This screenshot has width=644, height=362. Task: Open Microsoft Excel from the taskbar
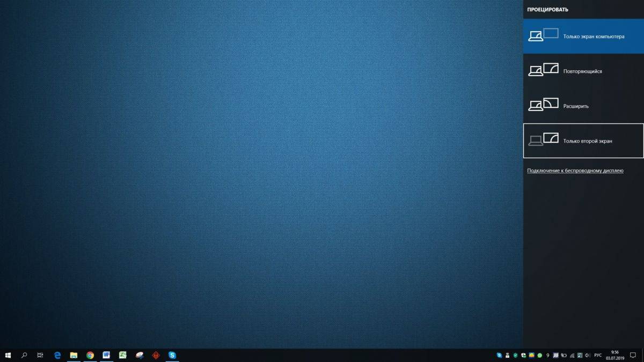tap(123, 355)
